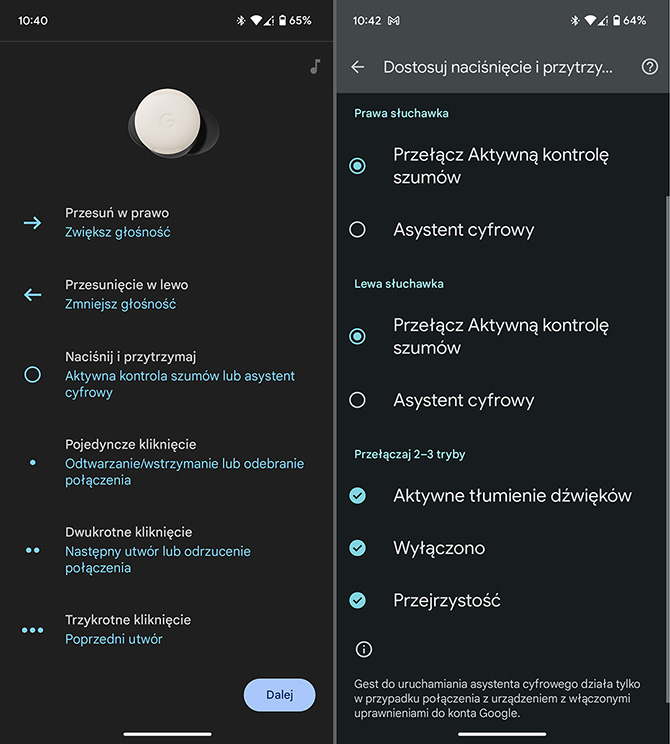670x744 pixels.
Task: Tap the Dalej button
Action: pyautogui.click(x=279, y=695)
